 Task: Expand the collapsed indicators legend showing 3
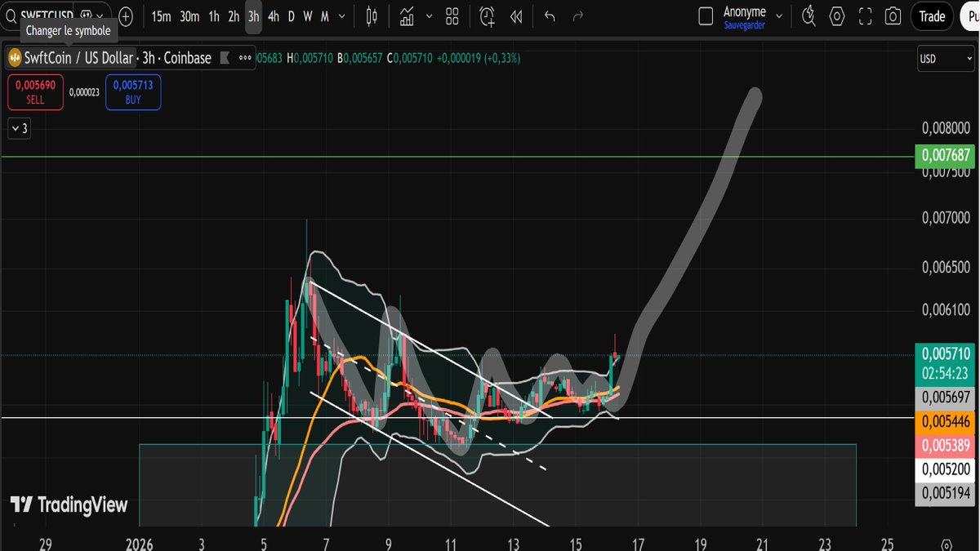click(19, 128)
